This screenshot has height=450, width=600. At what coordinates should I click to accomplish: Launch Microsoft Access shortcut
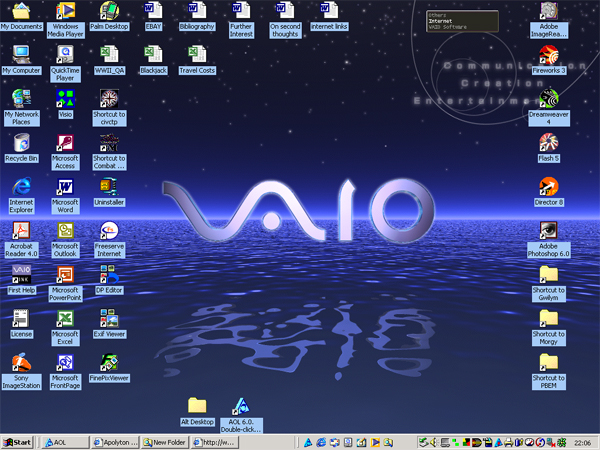pos(65,143)
